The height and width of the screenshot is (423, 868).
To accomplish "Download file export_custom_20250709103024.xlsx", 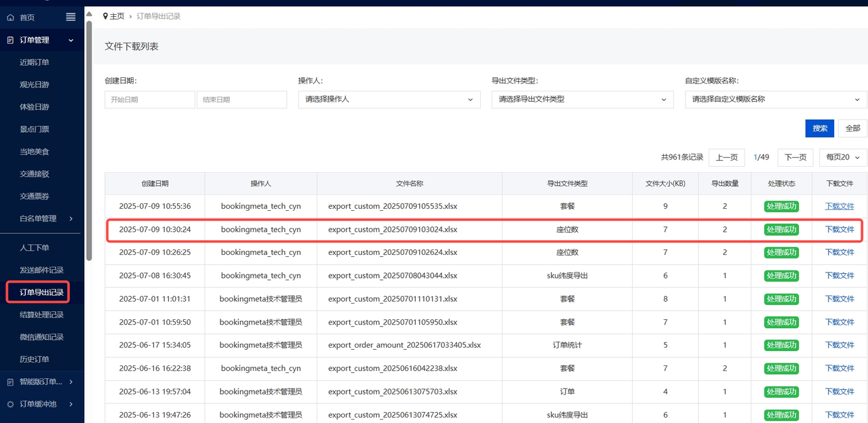I will point(840,229).
